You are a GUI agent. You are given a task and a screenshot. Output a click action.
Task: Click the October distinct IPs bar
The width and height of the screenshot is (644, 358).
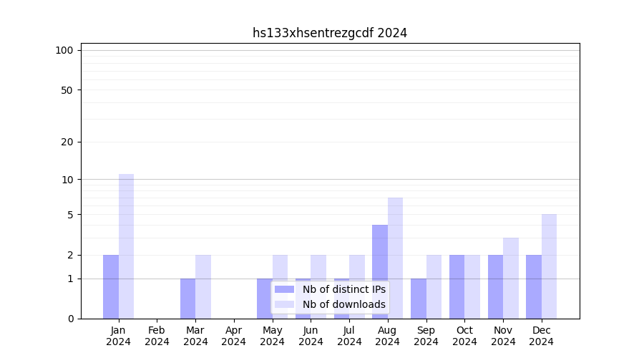pyautogui.click(x=457, y=286)
